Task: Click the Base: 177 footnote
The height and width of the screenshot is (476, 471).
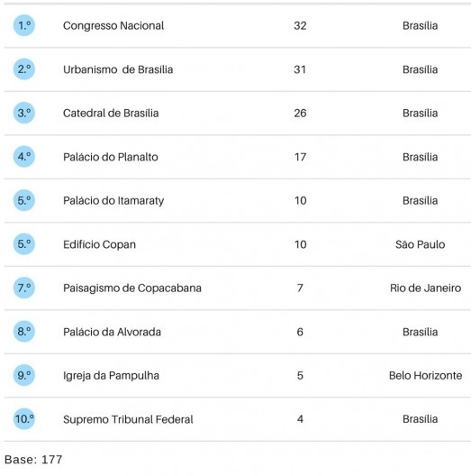Action: [x=33, y=460]
